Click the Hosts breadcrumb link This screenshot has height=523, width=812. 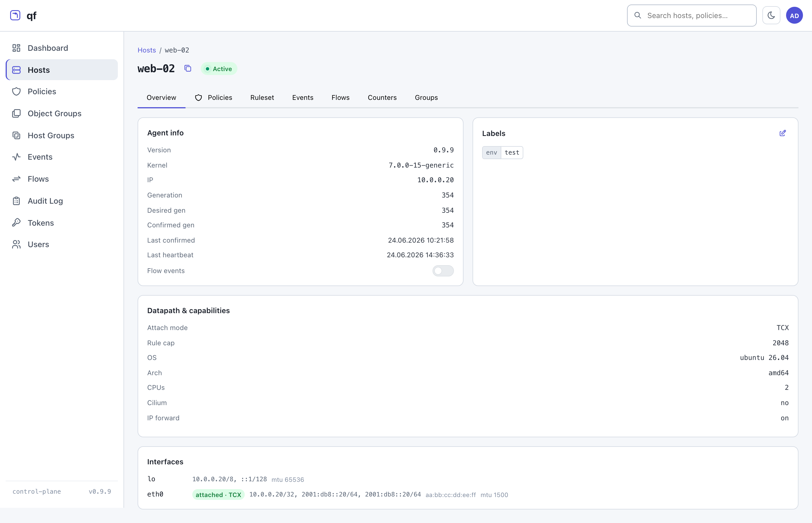(x=147, y=50)
